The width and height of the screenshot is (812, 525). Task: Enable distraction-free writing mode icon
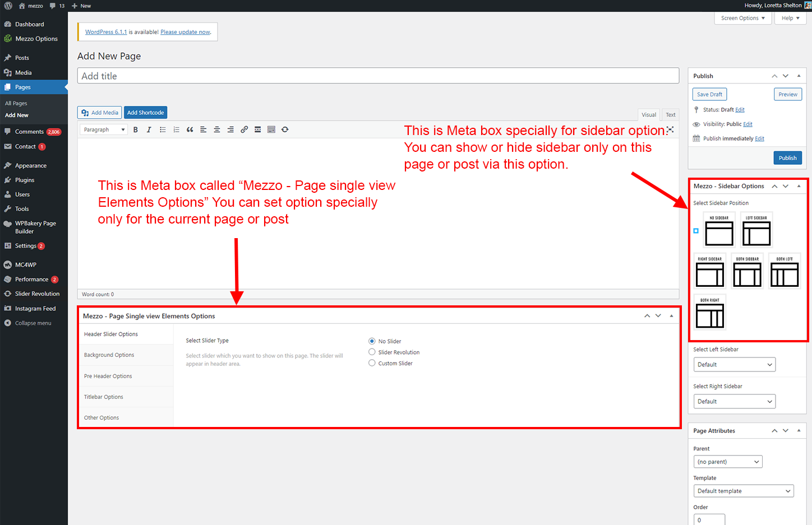tap(670, 129)
